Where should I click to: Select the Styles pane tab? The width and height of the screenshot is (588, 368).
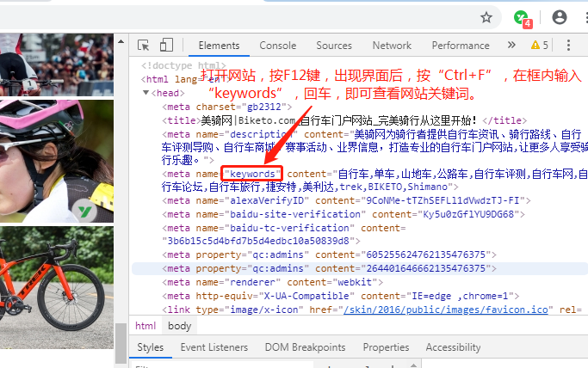point(151,347)
